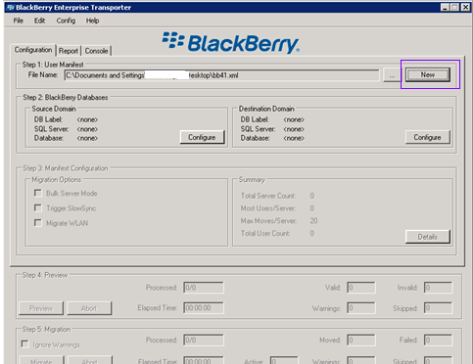473x364 pixels.
Task: Close the BlackBerry Enterprise Transporter window
Action: coord(465,7)
